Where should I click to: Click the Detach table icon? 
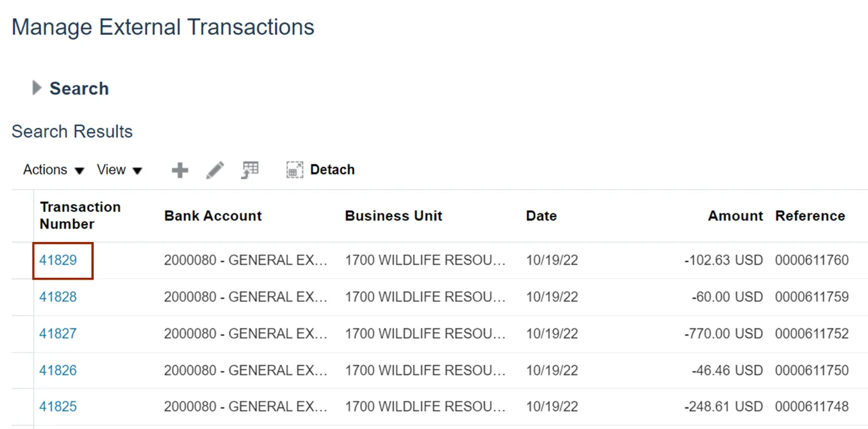[320, 170]
